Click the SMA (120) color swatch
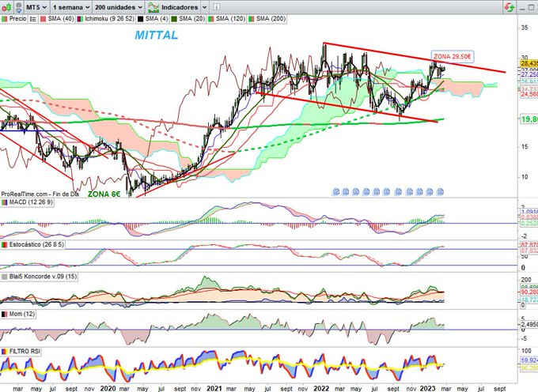 coord(210,19)
